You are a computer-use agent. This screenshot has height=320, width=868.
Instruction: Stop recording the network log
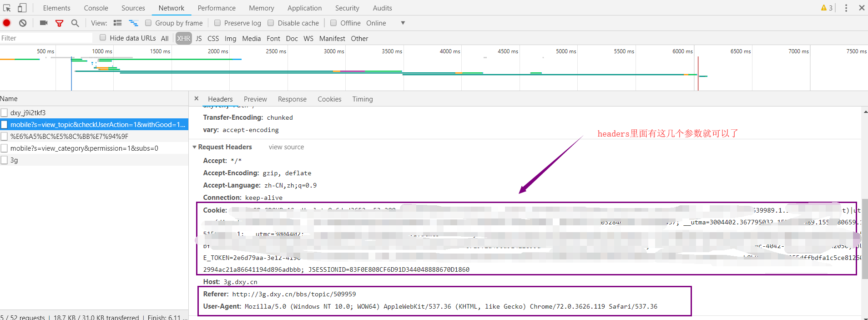click(x=7, y=23)
